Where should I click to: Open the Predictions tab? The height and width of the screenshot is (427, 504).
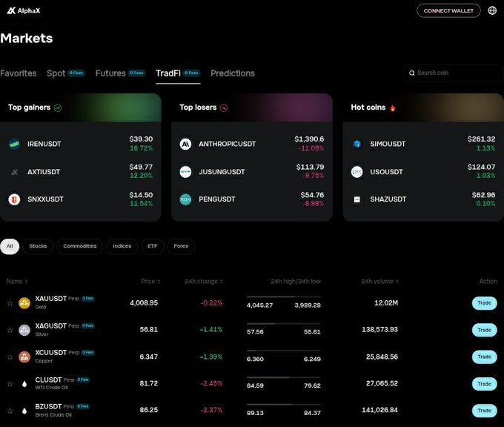point(233,73)
